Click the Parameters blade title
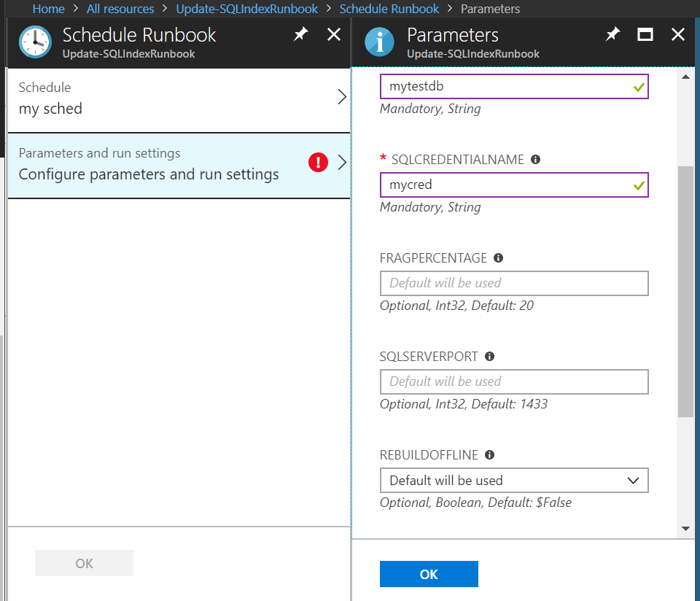The height and width of the screenshot is (601, 700). 453,35
